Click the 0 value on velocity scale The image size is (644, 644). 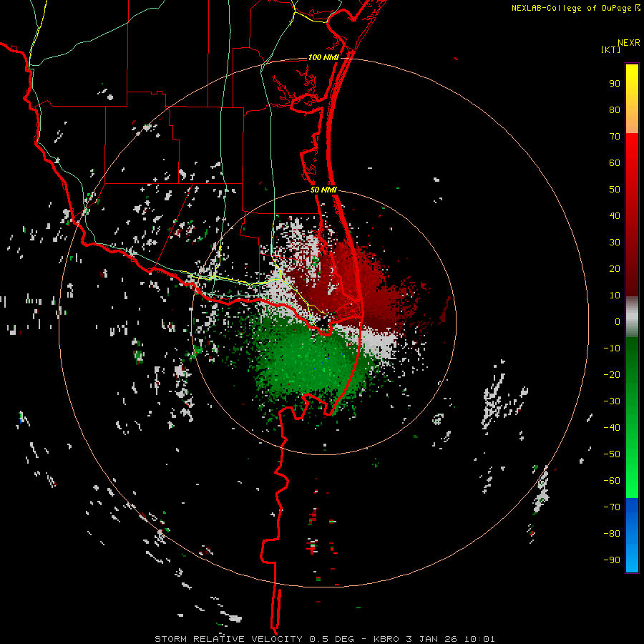coord(618,321)
